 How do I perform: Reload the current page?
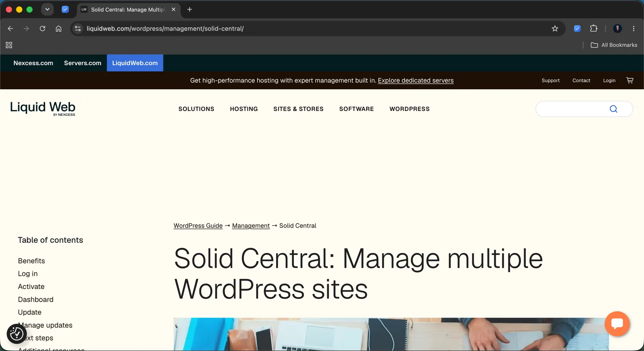(x=42, y=29)
